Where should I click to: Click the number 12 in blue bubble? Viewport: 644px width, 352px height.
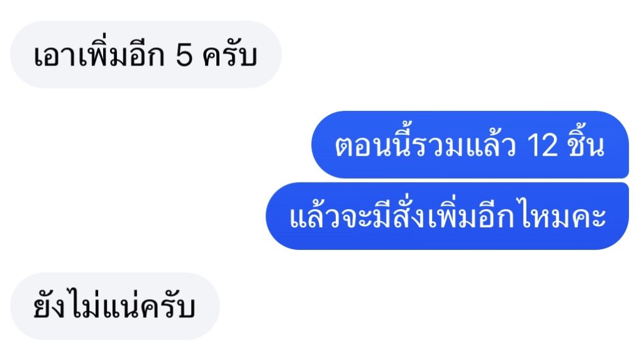[x=542, y=145]
